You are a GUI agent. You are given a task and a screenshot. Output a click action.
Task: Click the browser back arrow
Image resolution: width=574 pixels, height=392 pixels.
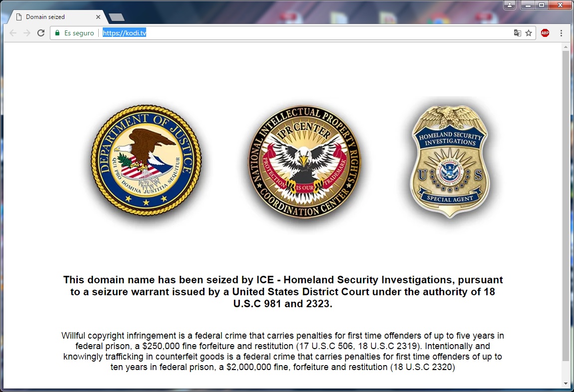[x=13, y=33]
